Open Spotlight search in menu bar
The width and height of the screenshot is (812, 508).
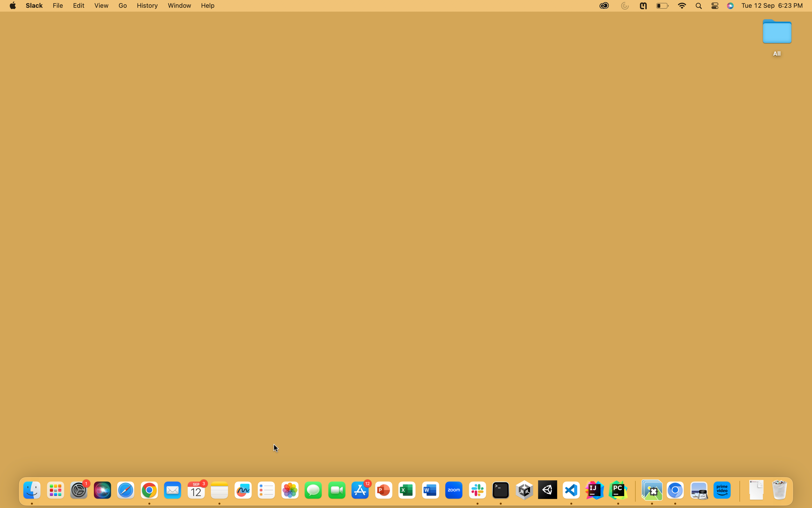699,6
